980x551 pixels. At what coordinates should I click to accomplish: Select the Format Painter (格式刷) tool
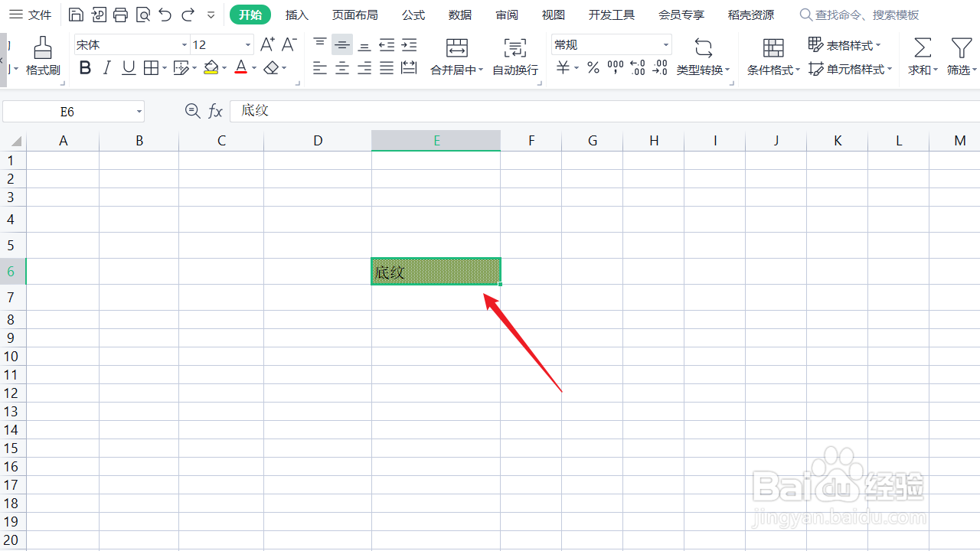click(x=43, y=56)
